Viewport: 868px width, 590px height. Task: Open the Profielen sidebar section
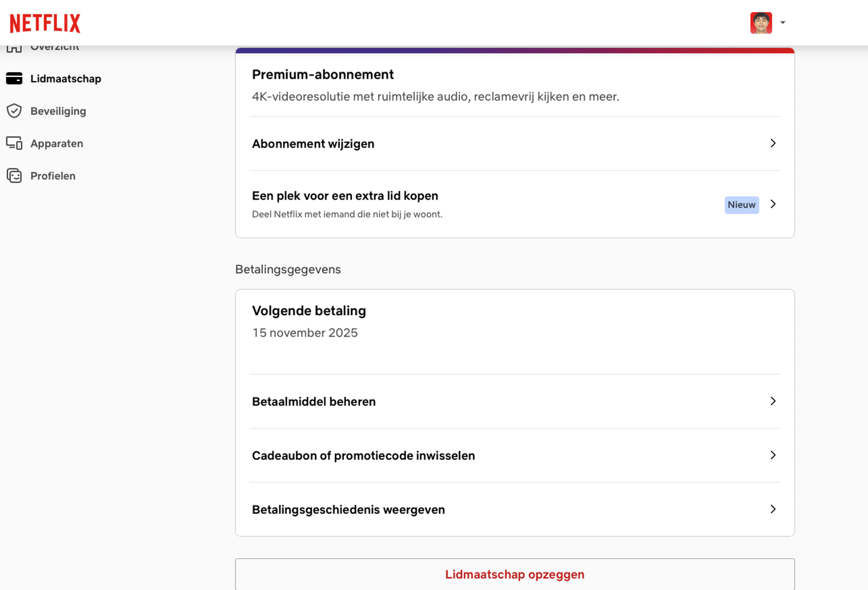(x=53, y=176)
